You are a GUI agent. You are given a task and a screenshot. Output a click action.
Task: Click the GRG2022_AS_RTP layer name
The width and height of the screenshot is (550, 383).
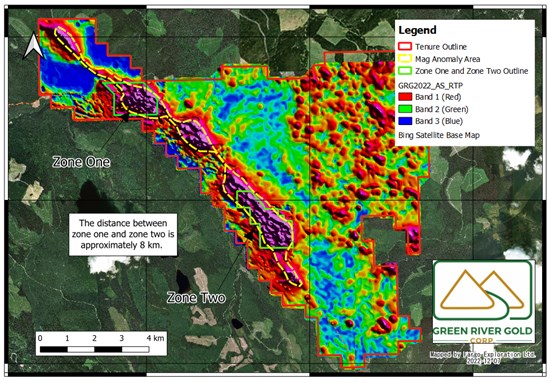(431, 85)
